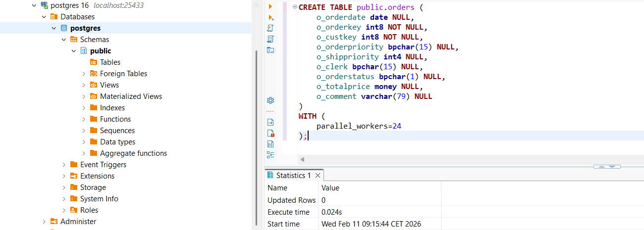Click the Foreign Tables icon
Viewport: 644px width, 230px height.
pyautogui.click(x=94, y=74)
